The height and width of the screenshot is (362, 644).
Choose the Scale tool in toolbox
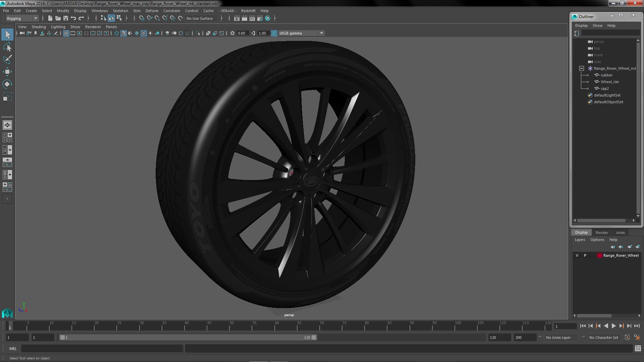7,97
